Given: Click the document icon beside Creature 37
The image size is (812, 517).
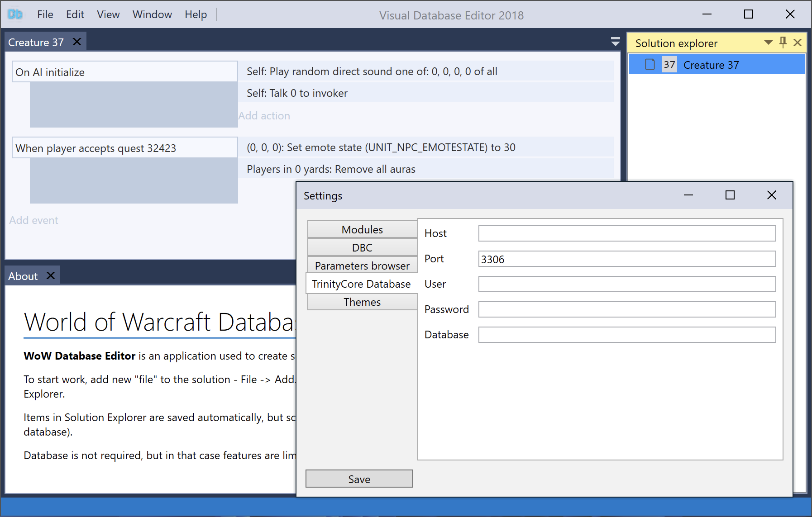Looking at the screenshot, I should click(649, 65).
